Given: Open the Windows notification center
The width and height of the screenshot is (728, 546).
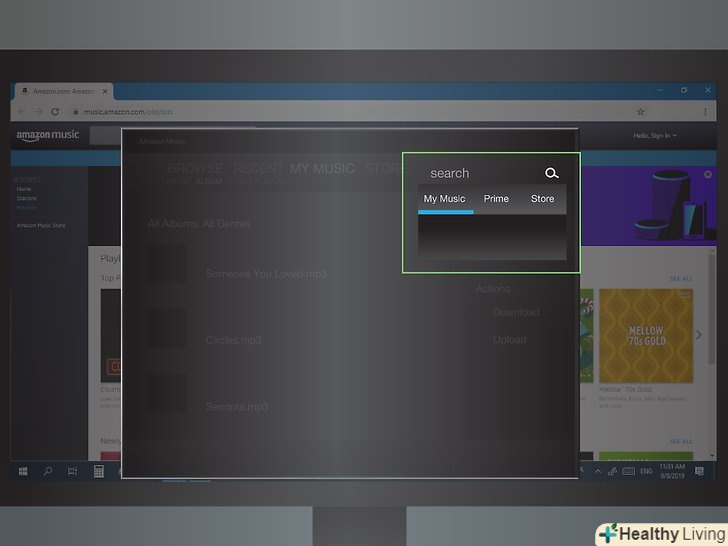Looking at the screenshot, I should [x=699, y=471].
